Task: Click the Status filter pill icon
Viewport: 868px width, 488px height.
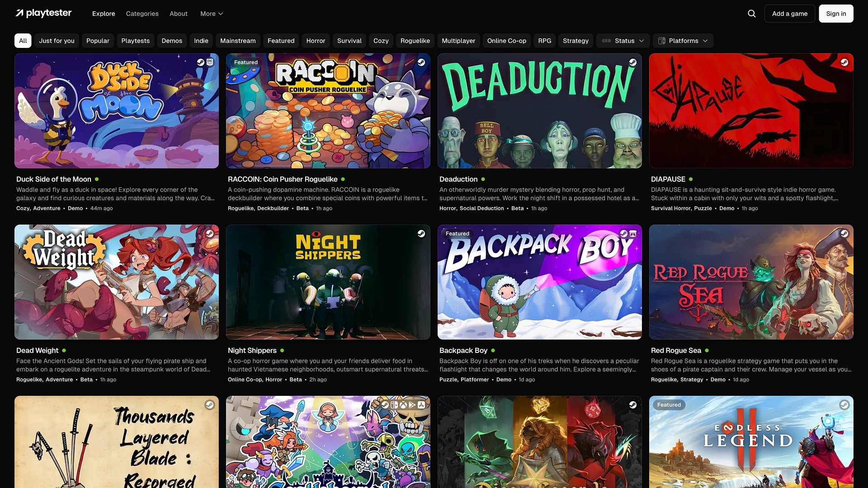Action: pos(607,41)
